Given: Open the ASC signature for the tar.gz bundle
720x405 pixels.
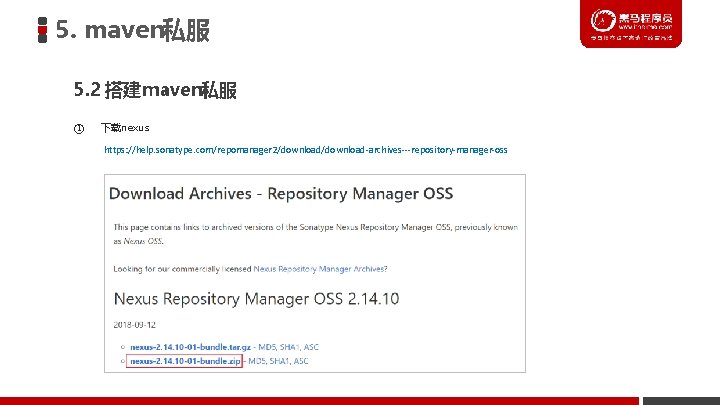Looking at the screenshot, I should point(311,347).
